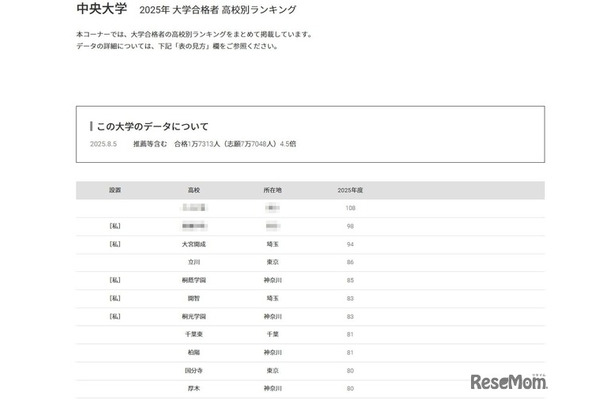The width and height of the screenshot is (610, 400).
Task: Click 神奈川 in the 桐蔭学園 row
Action: [x=272, y=280]
